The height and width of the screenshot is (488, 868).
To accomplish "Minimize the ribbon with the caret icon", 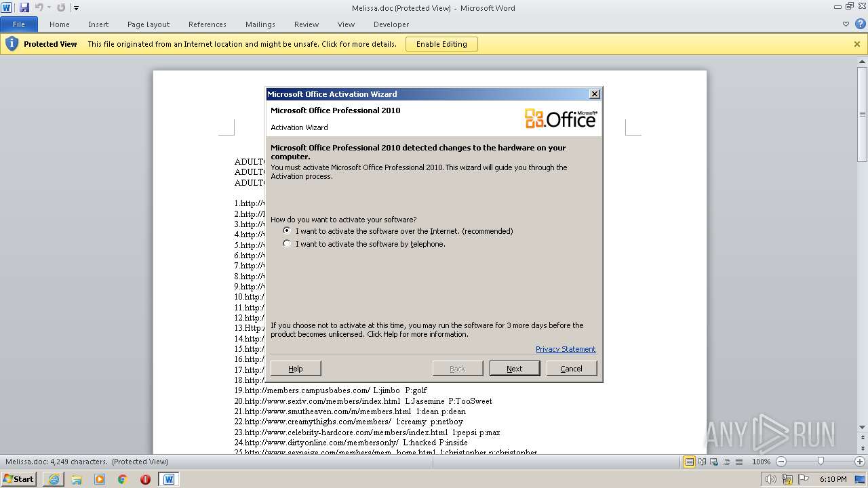I will click(x=846, y=24).
